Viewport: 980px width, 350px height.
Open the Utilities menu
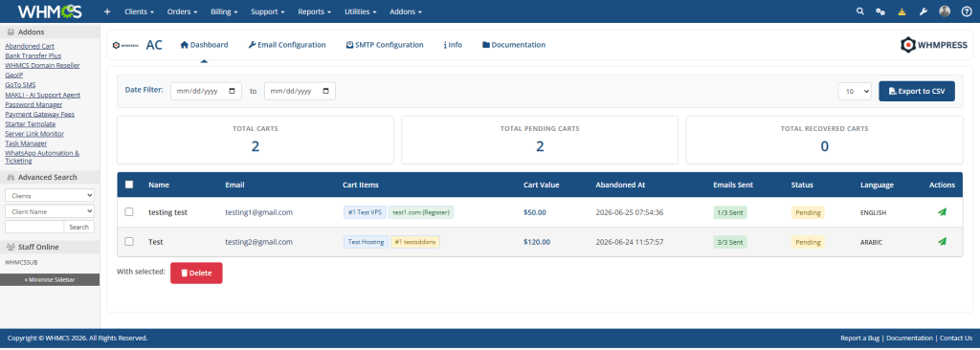[361, 11]
